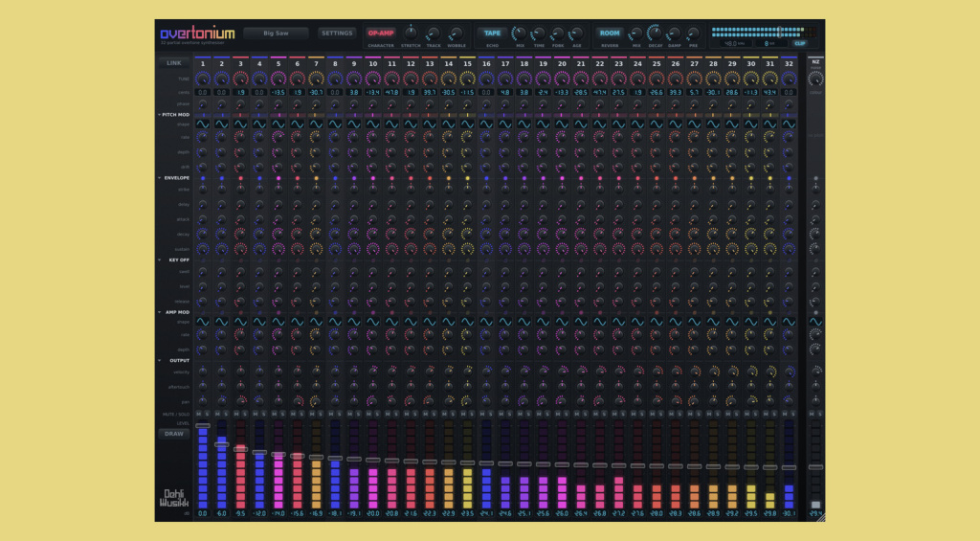980x541 pixels.
Task: Select partial column header 10
Action: tap(373, 63)
